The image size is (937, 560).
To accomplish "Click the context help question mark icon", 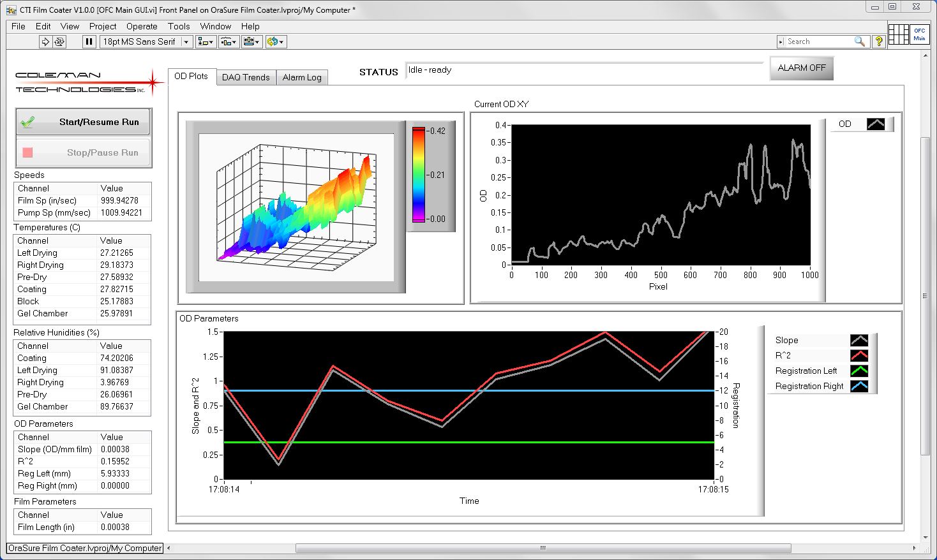I will (879, 41).
